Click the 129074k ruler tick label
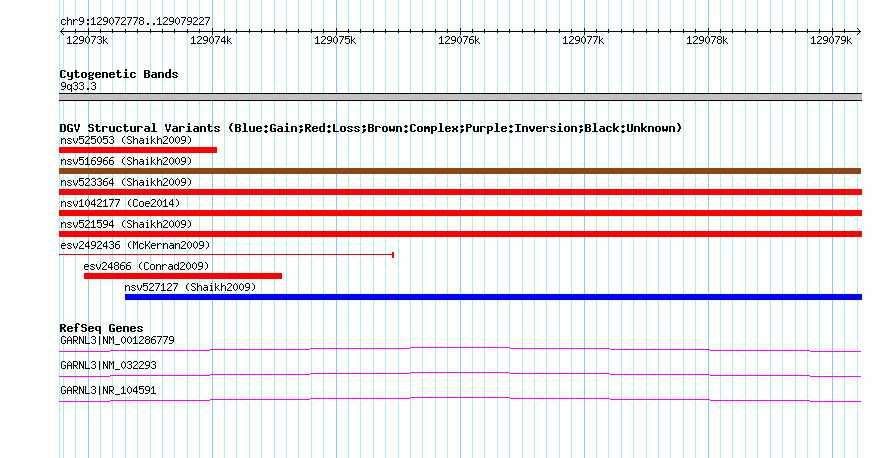This screenshot has height=458, width=890. coord(211,40)
